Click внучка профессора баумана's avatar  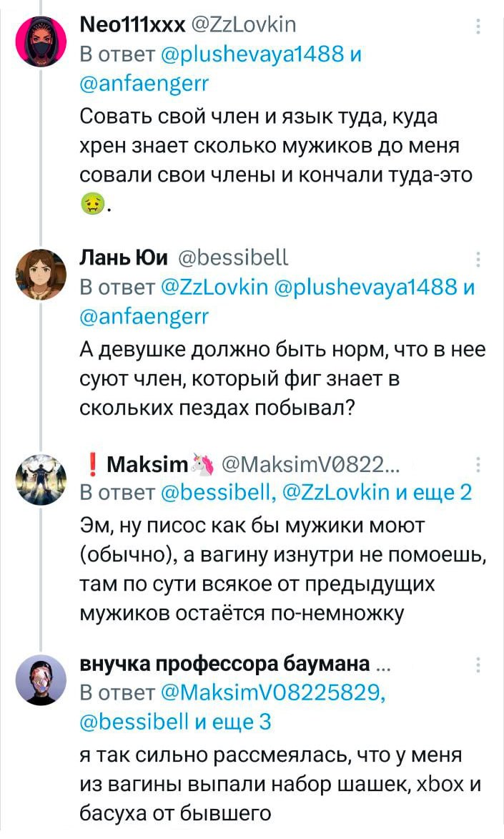[x=41, y=680]
